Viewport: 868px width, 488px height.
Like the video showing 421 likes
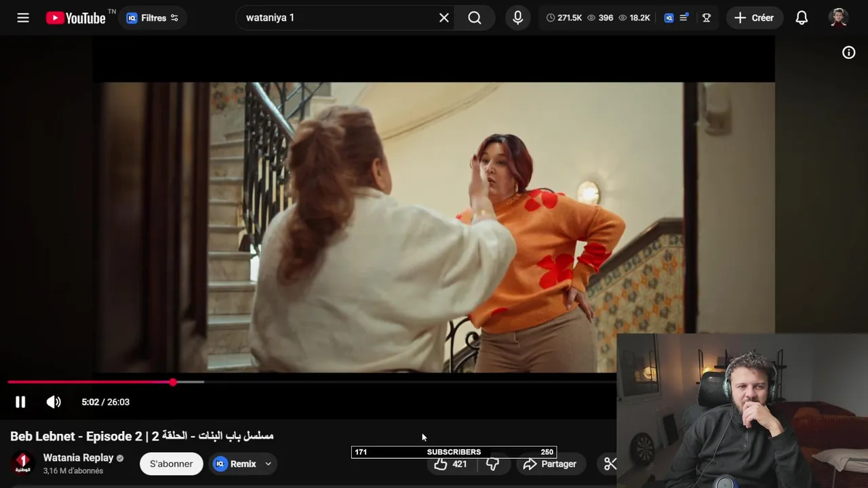pyautogui.click(x=452, y=464)
